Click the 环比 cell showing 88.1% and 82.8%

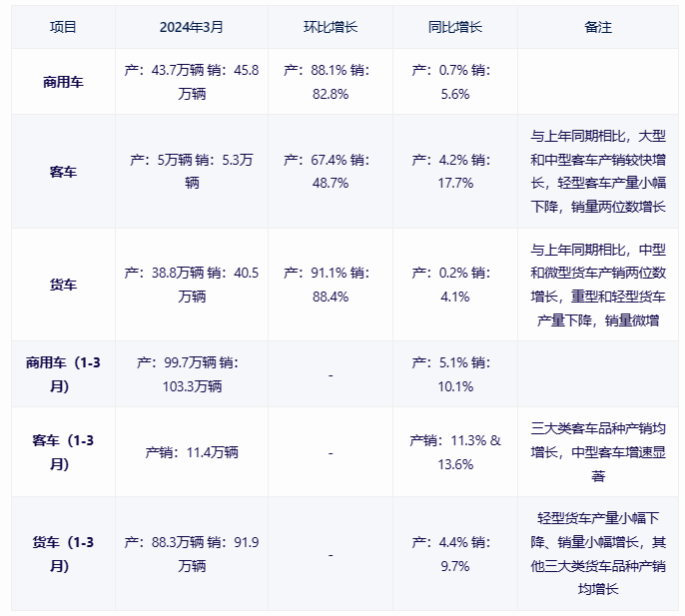click(x=330, y=82)
